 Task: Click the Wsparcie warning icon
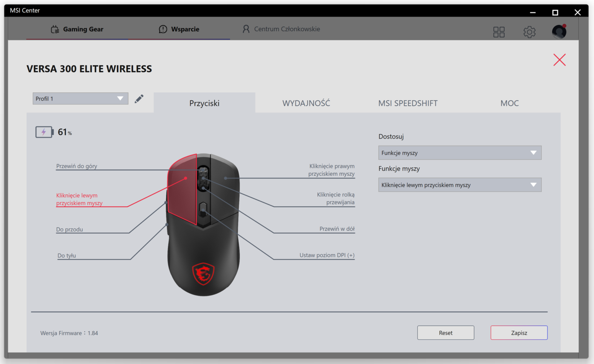coord(163,29)
